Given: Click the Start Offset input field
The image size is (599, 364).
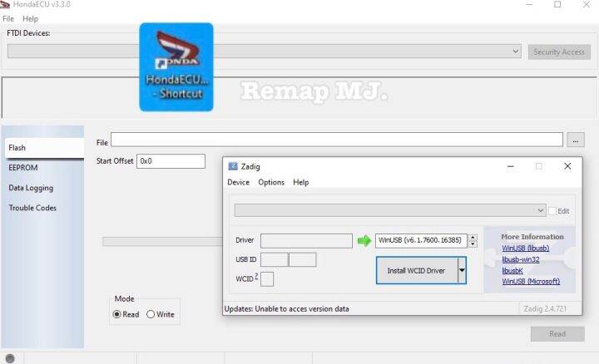Looking at the screenshot, I should [171, 161].
